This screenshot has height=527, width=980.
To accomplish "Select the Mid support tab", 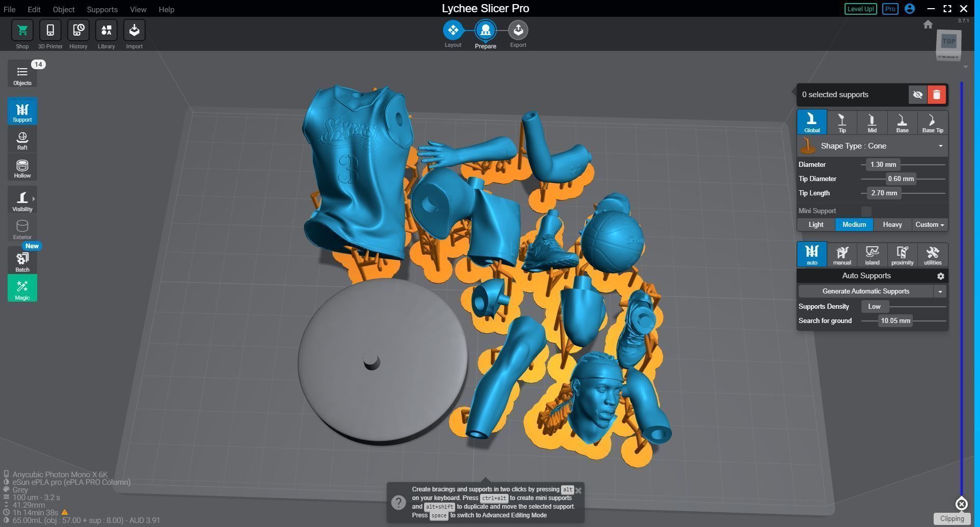I will pos(872,123).
